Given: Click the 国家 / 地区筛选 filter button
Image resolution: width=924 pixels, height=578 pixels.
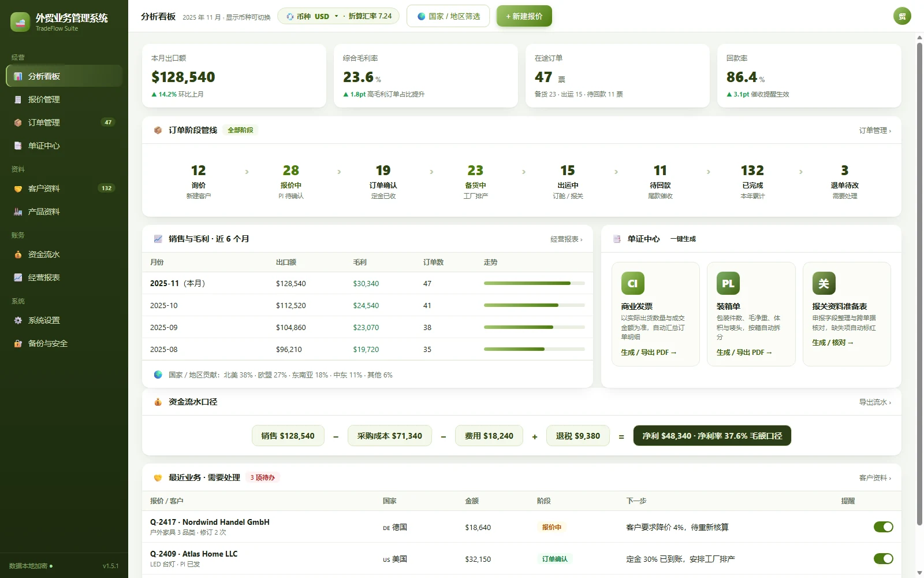Looking at the screenshot, I should [x=448, y=16].
